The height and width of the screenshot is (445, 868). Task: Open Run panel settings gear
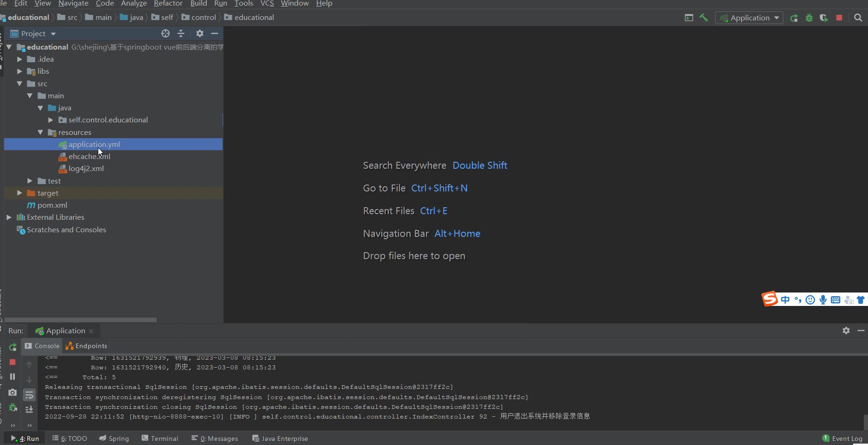pos(846,331)
